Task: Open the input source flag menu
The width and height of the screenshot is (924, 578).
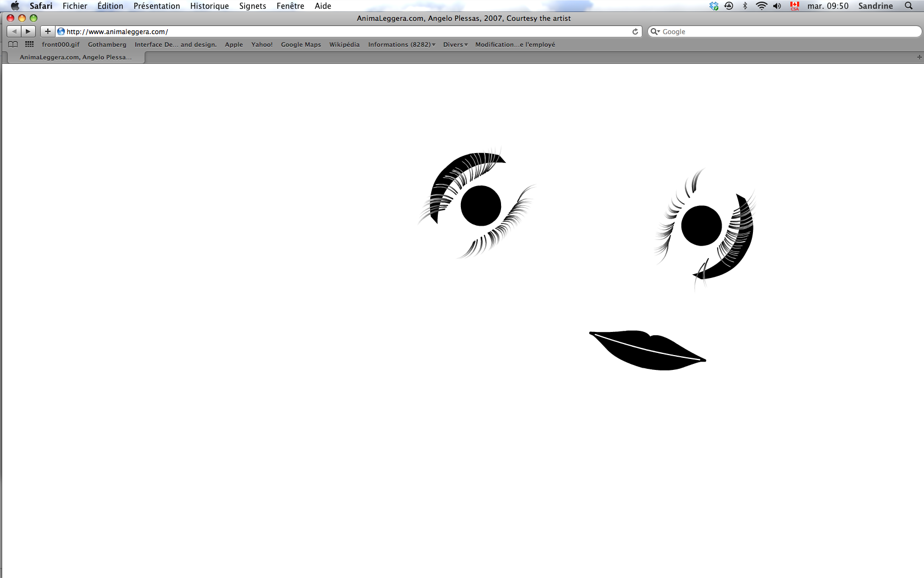Action: tap(795, 6)
